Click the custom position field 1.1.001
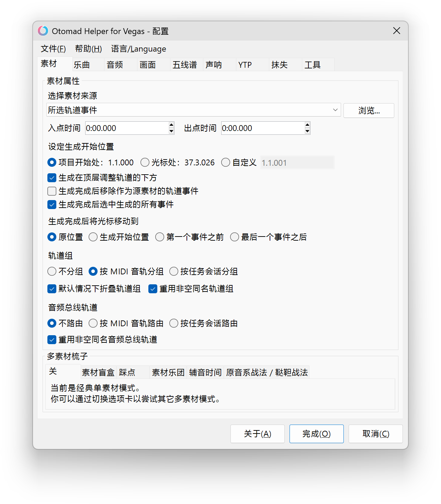The width and height of the screenshot is (441, 504). 297,163
